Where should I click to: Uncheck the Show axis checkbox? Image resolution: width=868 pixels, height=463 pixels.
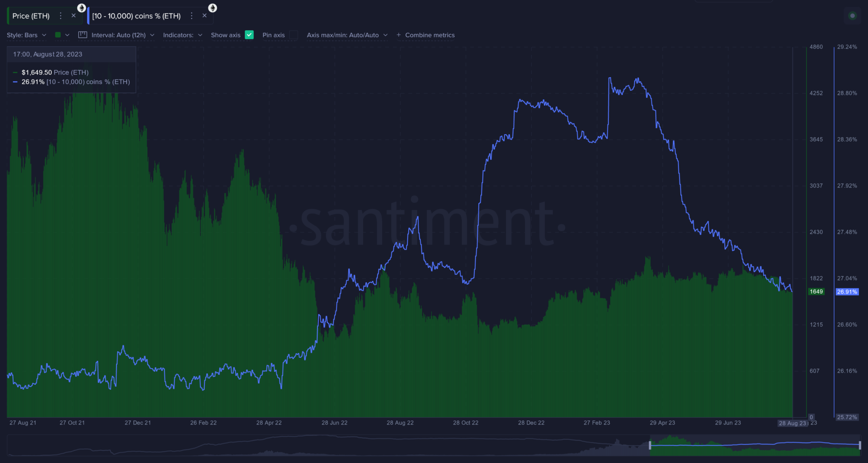tap(249, 35)
